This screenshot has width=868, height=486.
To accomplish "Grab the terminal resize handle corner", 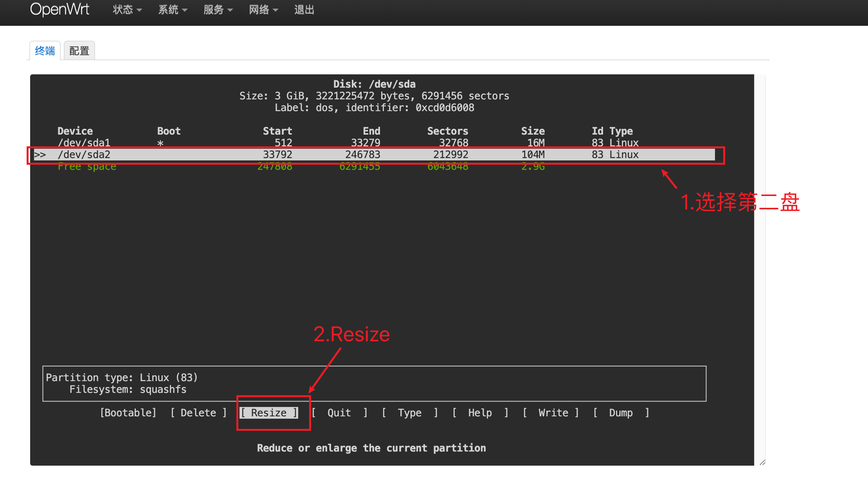I will click(762, 463).
